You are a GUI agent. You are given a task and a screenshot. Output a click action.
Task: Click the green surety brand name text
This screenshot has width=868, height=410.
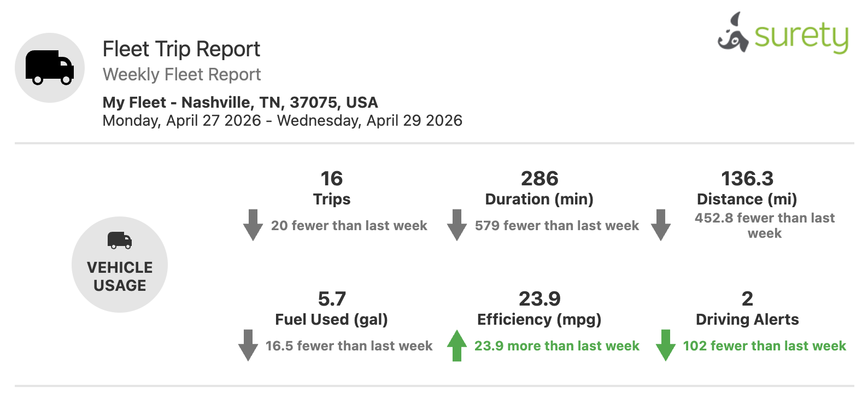click(x=801, y=36)
